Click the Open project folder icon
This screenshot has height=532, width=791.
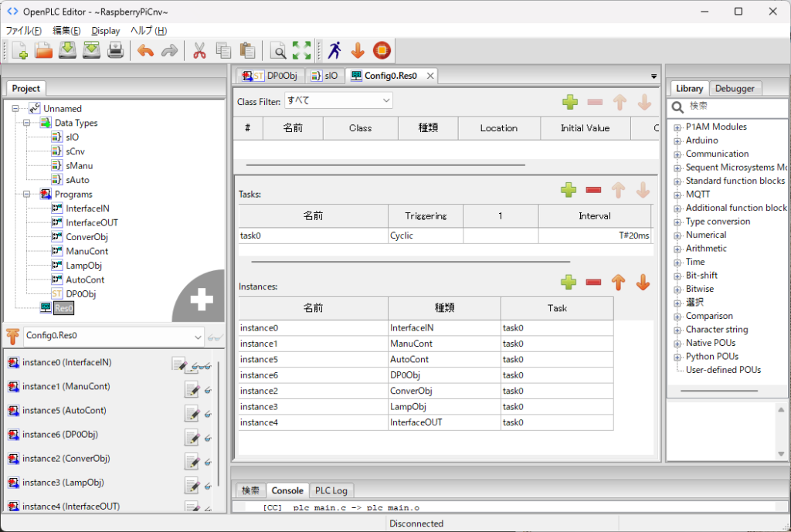(x=43, y=50)
